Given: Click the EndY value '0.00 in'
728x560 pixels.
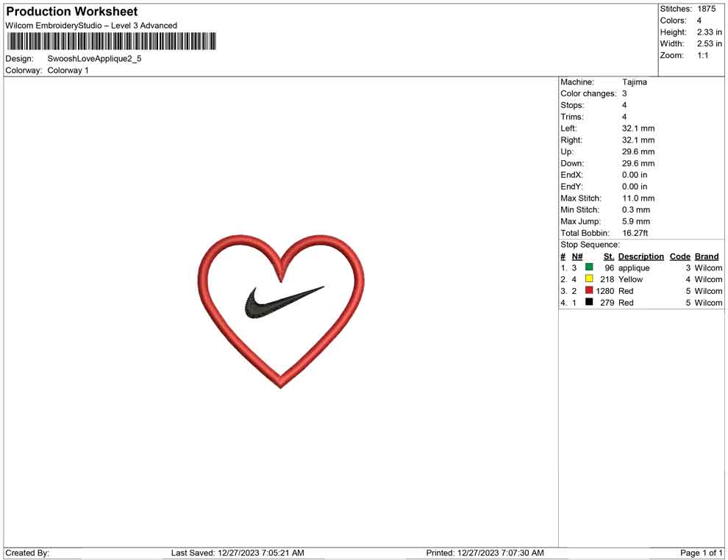Looking at the screenshot, I should pyautogui.click(x=635, y=187).
